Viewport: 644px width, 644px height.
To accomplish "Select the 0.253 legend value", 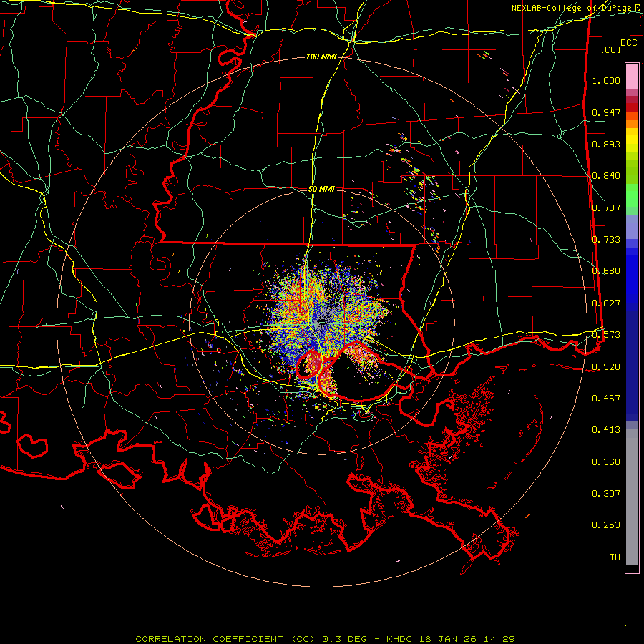I will (606, 525).
